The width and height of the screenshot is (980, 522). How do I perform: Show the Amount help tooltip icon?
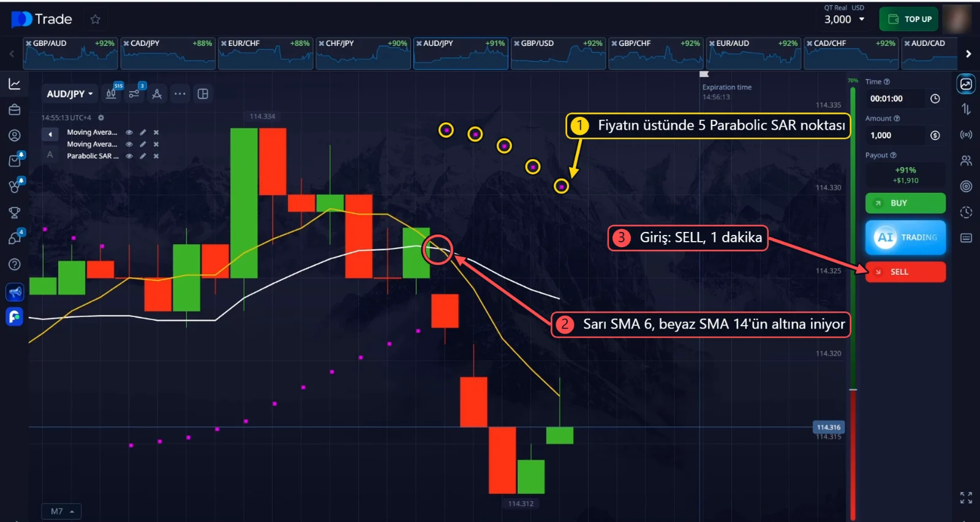click(x=897, y=119)
